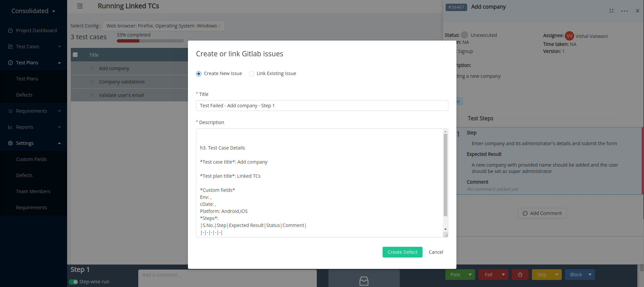Click the Add Comment button
The height and width of the screenshot is (287, 644).
pyautogui.click(x=542, y=213)
